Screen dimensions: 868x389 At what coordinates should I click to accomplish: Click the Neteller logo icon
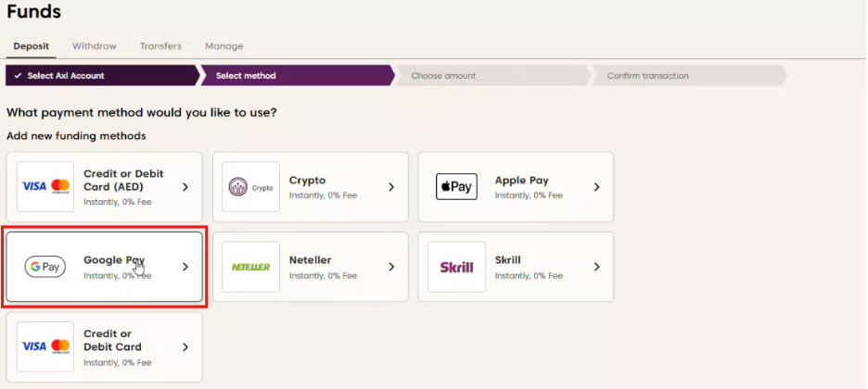(251, 267)
